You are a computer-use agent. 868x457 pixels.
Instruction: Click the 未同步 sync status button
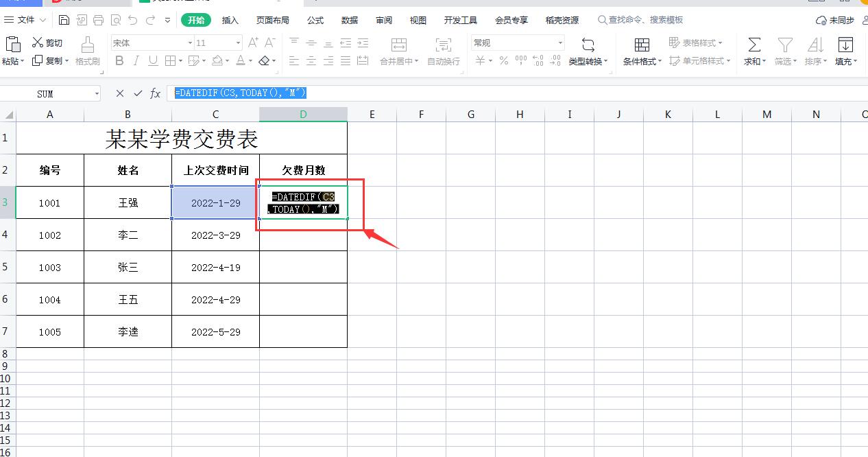(x=835, y=21)
